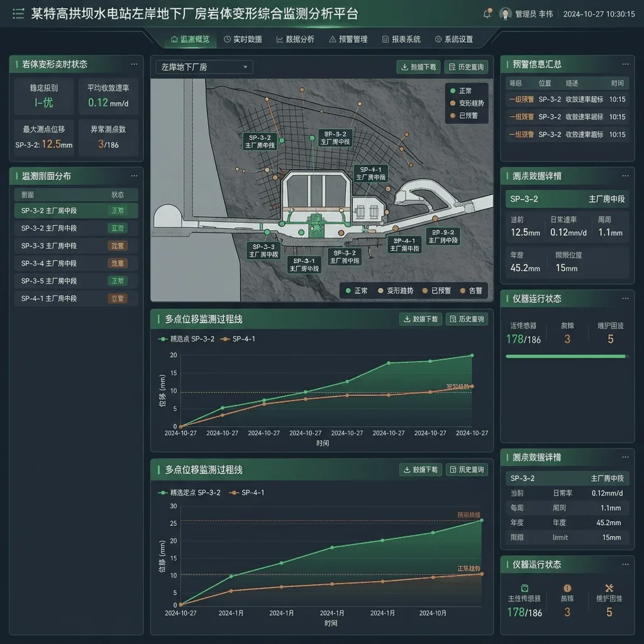Select the SP-3-3 主厂房中段 section row
Image resolution: width=644 pixels, height=644 pixels.
76,246
